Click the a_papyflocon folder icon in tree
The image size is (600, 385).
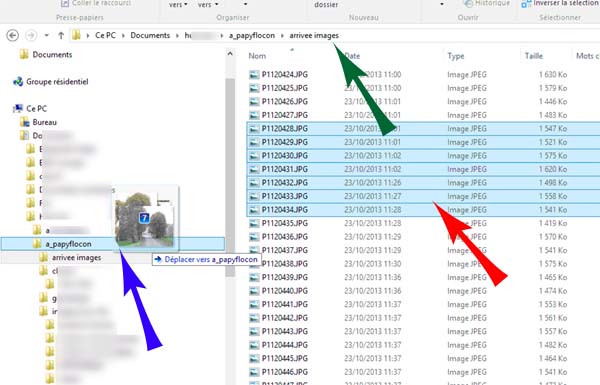pyautogui.click(x=37, y=244)
